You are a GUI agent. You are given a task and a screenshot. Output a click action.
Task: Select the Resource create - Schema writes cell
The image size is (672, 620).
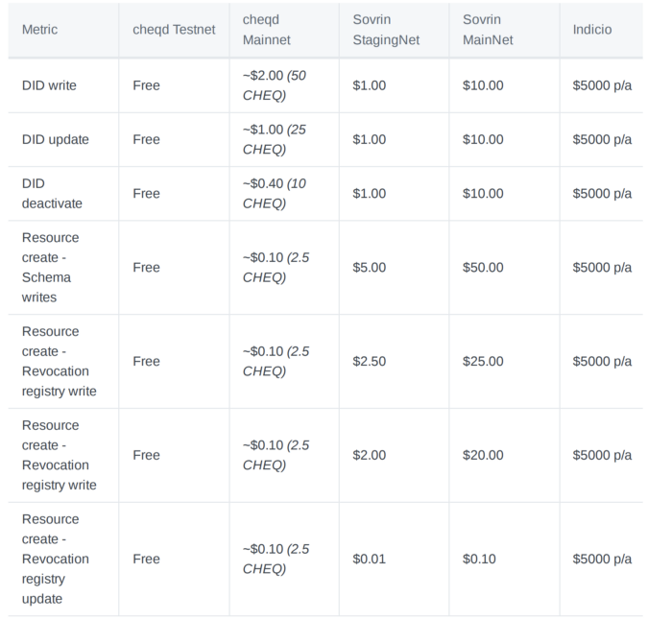[50, 267]
